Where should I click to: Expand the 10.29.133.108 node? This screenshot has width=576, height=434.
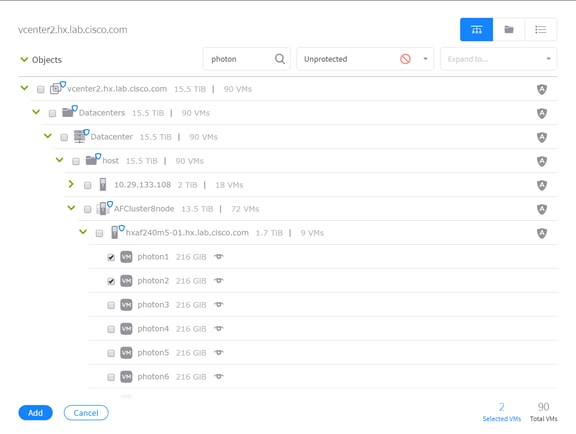click(x=71, y=184)
